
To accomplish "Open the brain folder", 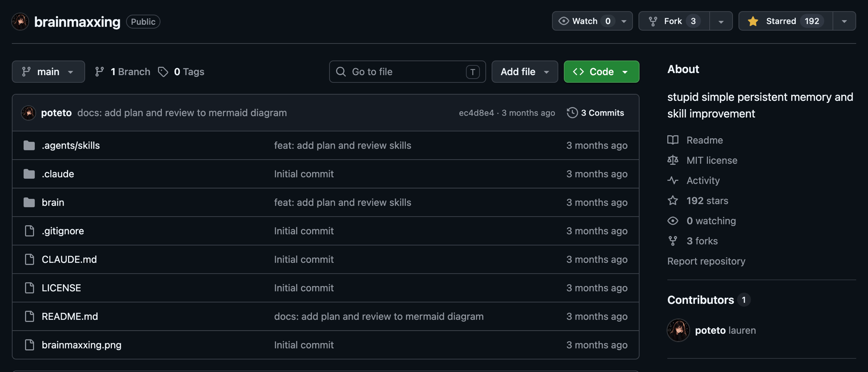I will point(53,202).
